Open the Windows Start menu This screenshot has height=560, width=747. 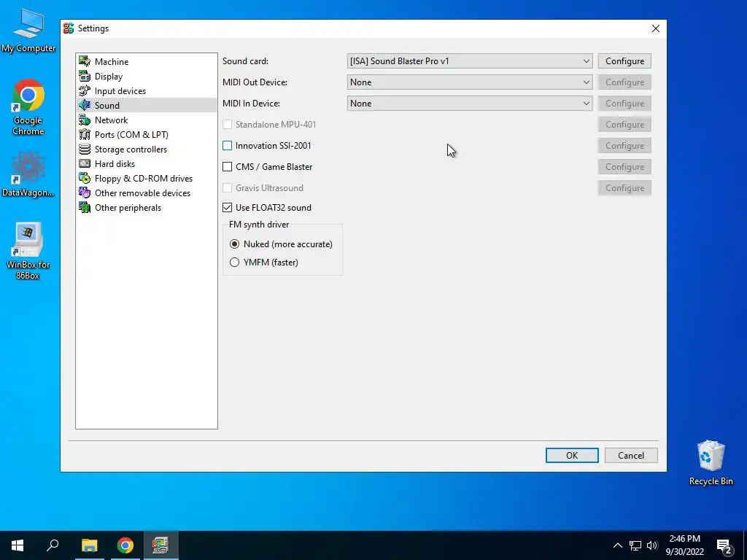coord(18,545)
